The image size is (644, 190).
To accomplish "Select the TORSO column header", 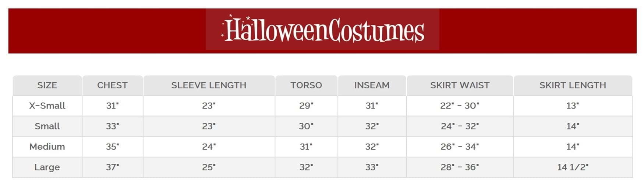I will (306, 85).
